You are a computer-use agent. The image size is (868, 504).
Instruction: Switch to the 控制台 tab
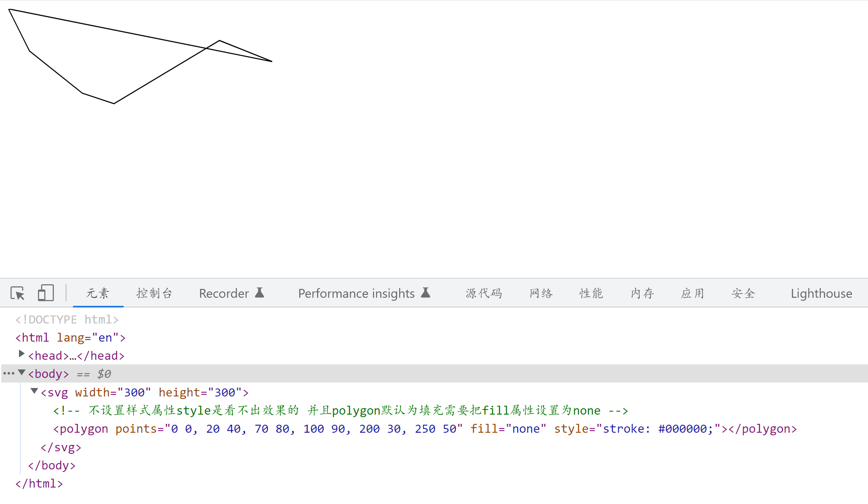154,294
